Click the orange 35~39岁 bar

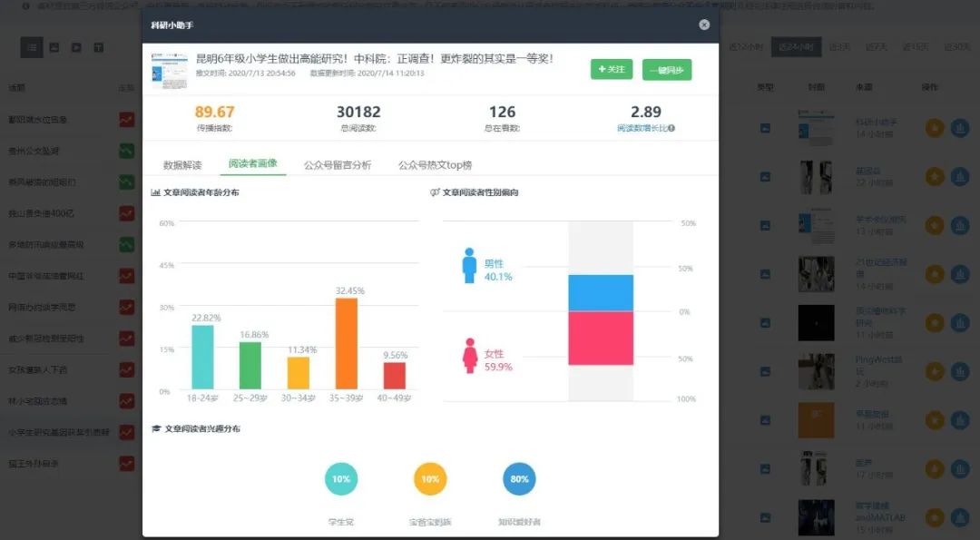347,343
